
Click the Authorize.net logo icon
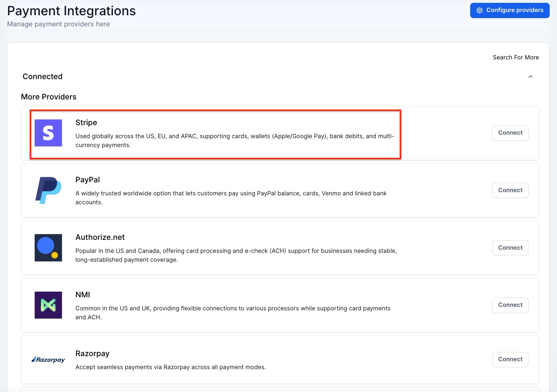pyautogui.click(x=48, y=248)
